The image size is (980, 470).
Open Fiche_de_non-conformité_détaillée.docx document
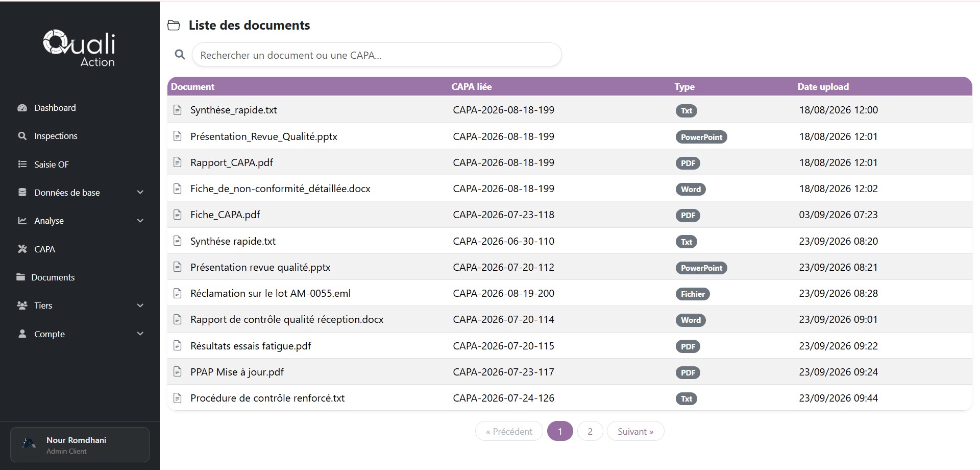(280, 189)
